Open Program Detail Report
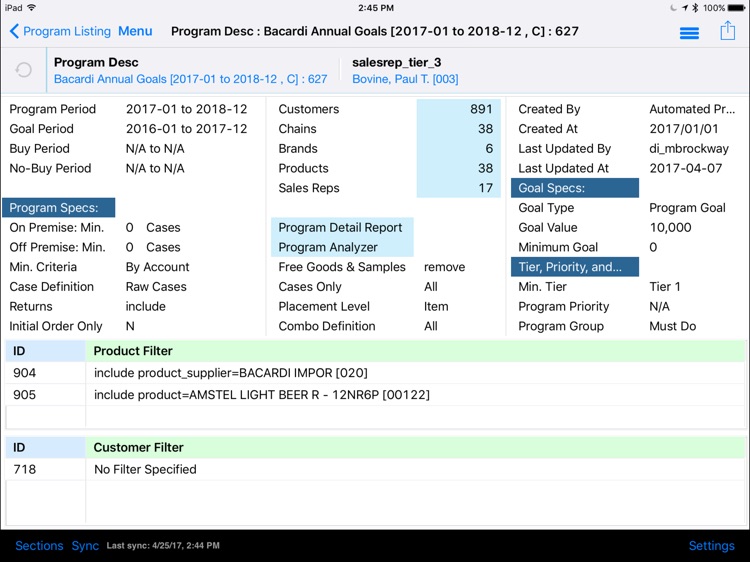The image size is (750, 562). click(340, 228)
